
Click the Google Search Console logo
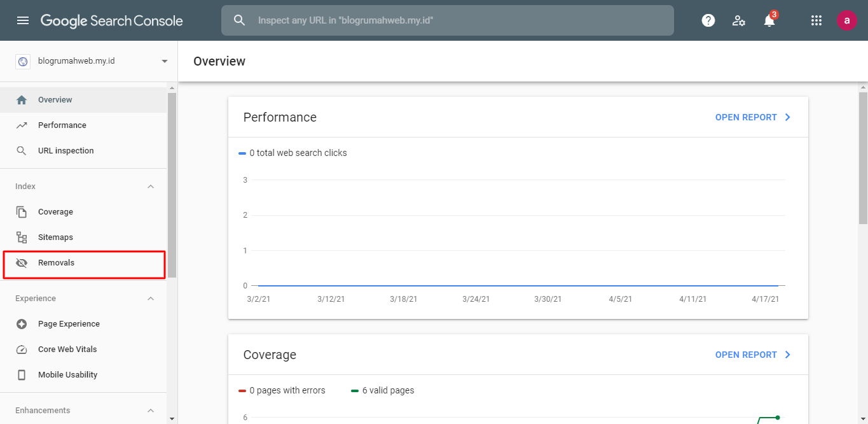click(112, 21)
